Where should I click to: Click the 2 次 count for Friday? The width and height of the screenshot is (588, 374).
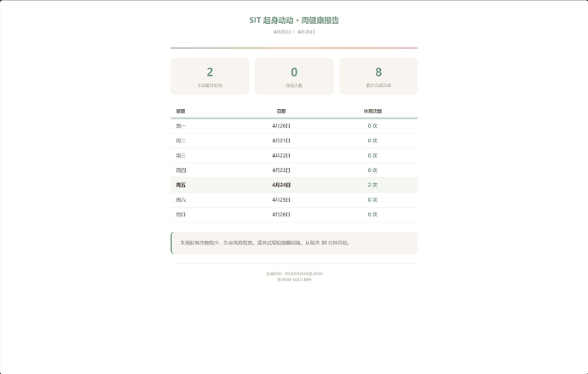coord(372,185)
